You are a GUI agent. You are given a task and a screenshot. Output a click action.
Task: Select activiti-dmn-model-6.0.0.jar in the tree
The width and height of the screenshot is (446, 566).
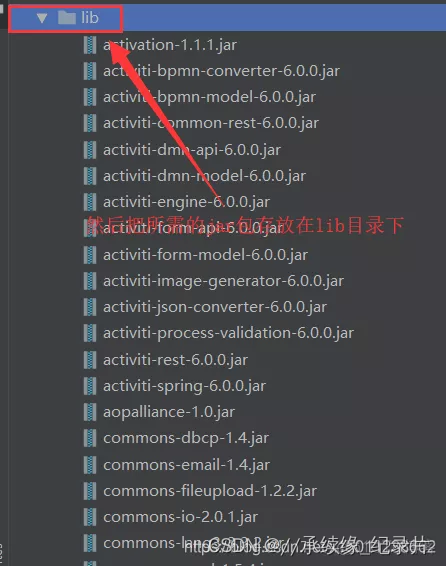coord(204,176)
